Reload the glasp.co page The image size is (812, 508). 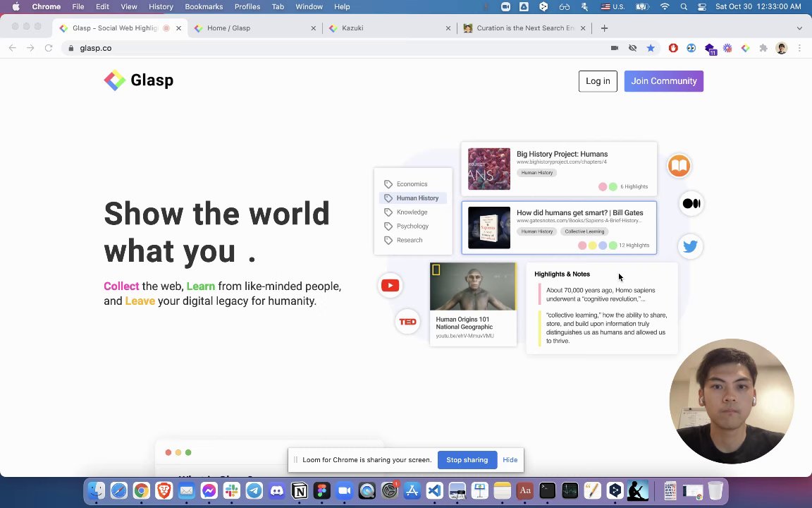coord(49,48)
